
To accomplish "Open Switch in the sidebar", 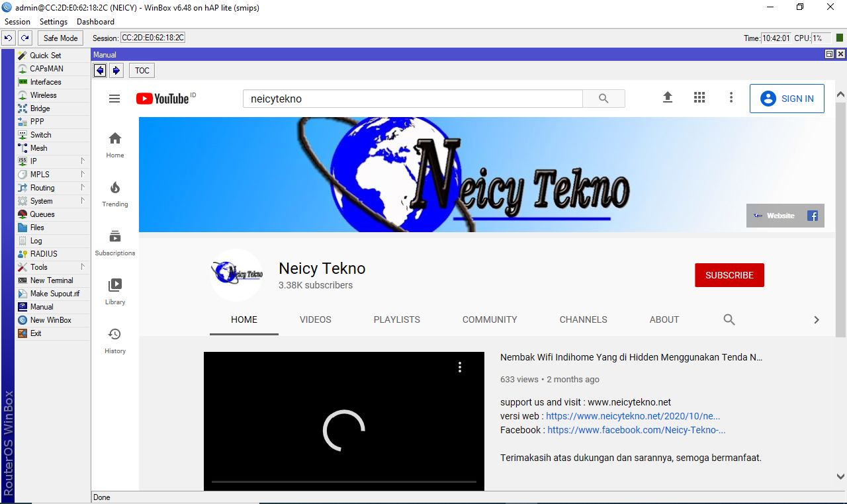I will point(52,135).
